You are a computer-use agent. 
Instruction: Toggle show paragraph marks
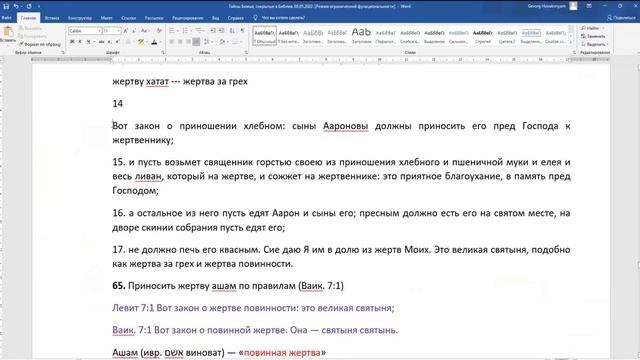(242, 31)
